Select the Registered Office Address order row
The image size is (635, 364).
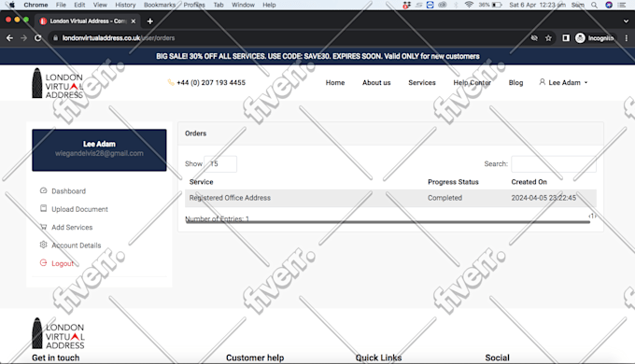[390, 198]
